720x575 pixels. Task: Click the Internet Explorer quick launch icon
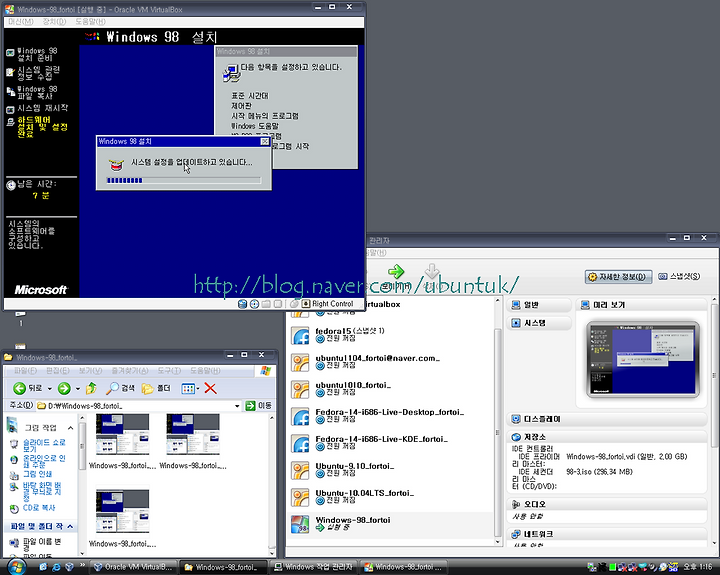[x=56, y=567]
